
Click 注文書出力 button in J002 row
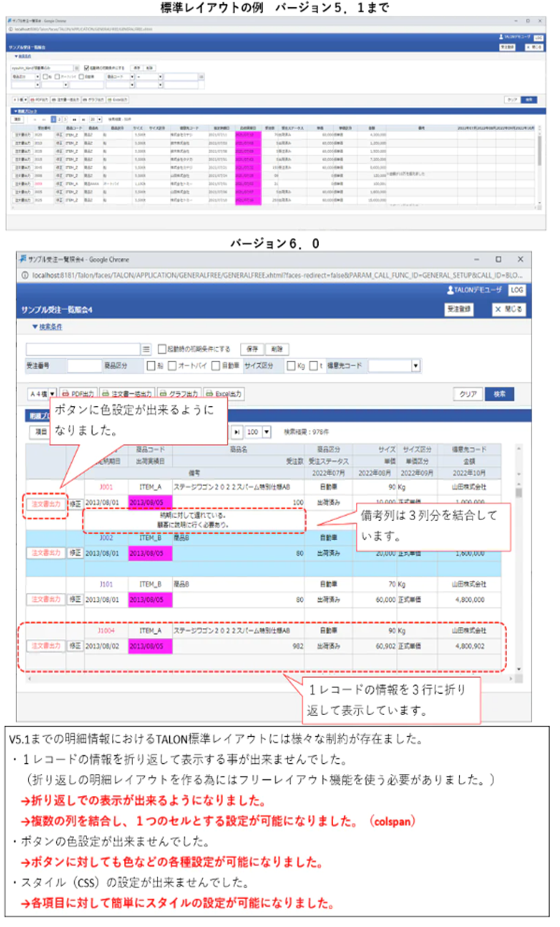46,553
